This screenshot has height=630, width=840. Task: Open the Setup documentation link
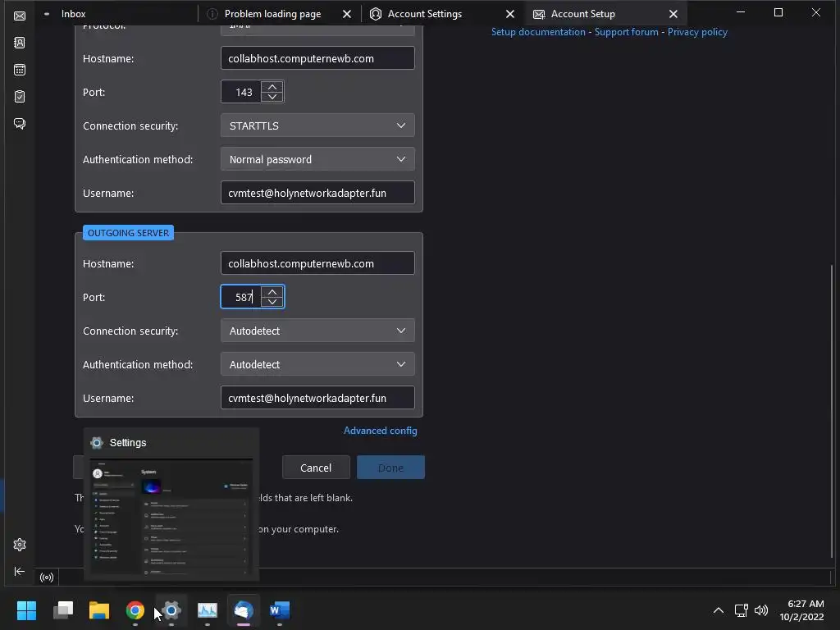[x=538, y=32]
